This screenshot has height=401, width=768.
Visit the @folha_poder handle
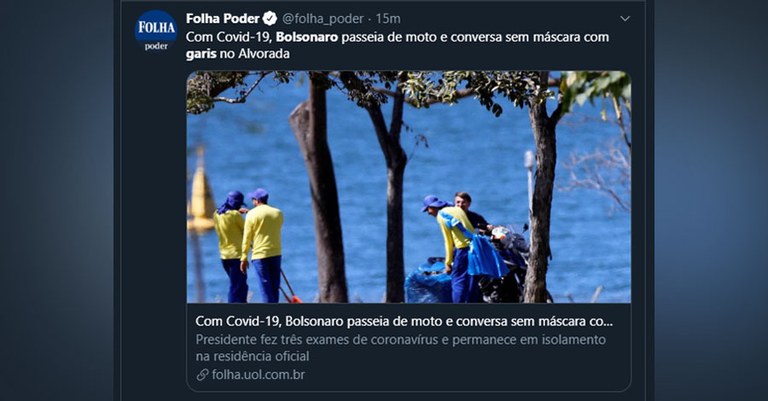pyautogui.click(x=323, y=19)
